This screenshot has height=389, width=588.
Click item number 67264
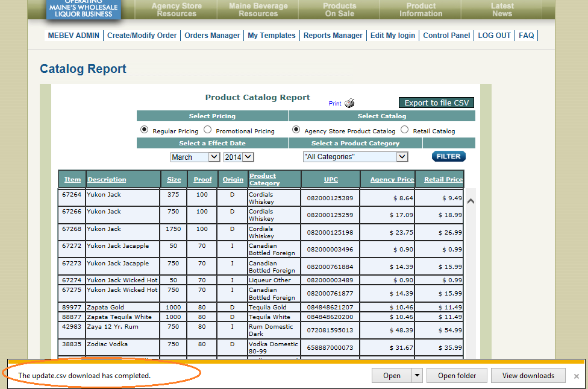coord(72,194)
